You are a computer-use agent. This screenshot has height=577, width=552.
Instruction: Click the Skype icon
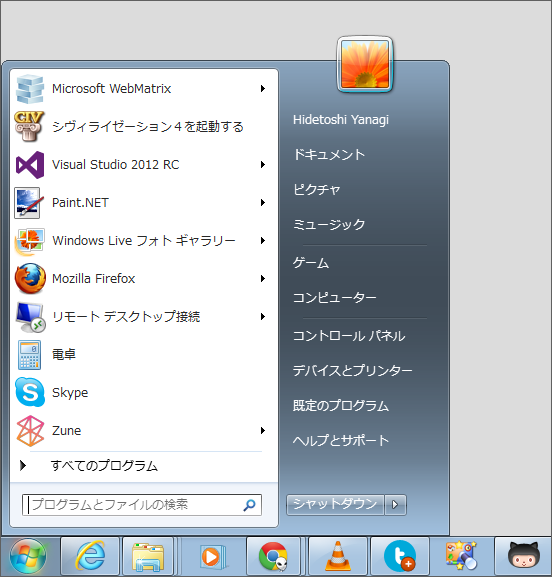pos(30,392)
